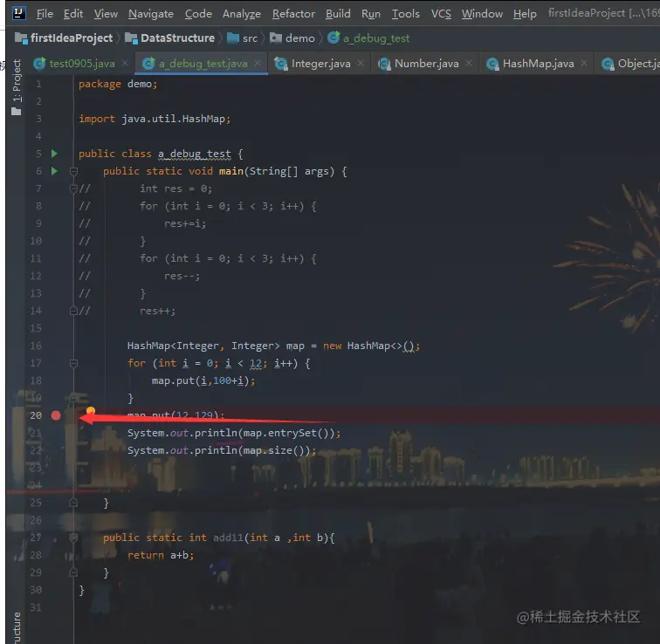Click the 'System.out.println(map.size());' line
The image size is (660, 644).
[x=222, y=450]
